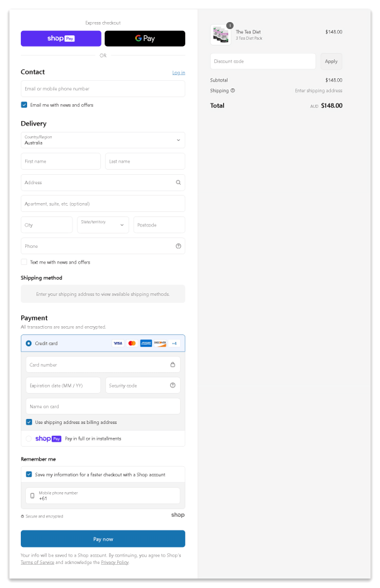Click the security code help icon

pos(173,385)
